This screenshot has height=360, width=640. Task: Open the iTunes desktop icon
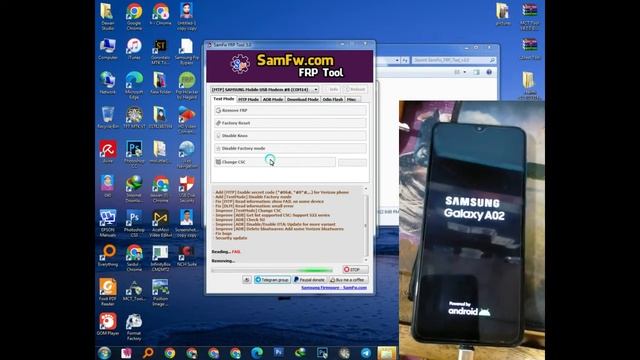coord(134,49)
